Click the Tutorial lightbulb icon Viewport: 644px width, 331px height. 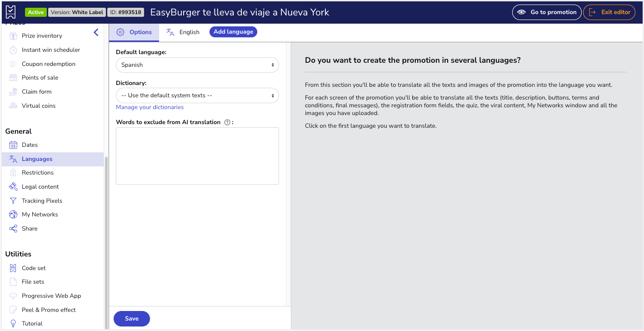click(13, 324)
